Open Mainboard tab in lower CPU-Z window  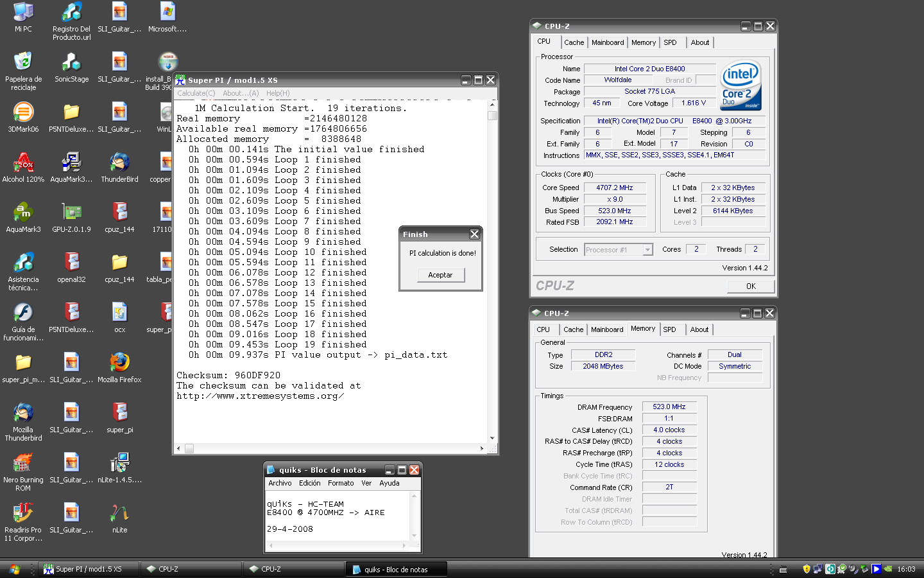(607, 329)
